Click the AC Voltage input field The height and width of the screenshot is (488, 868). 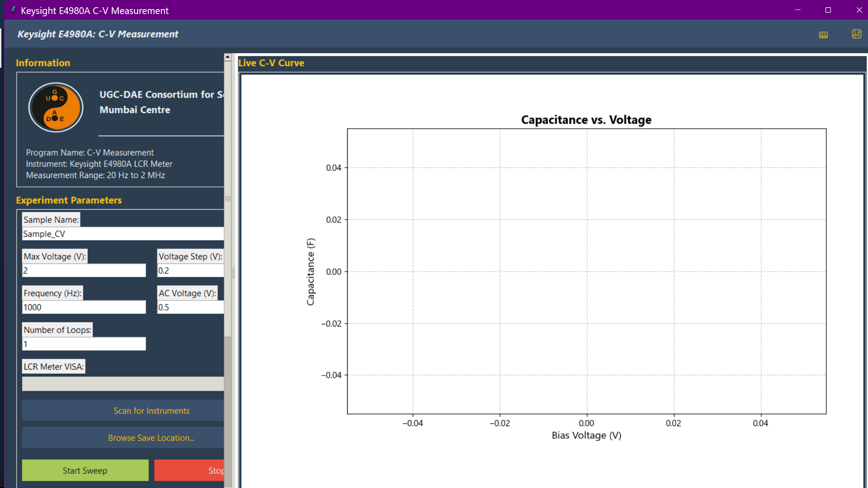pyautogui.click(x=190, y=307)
